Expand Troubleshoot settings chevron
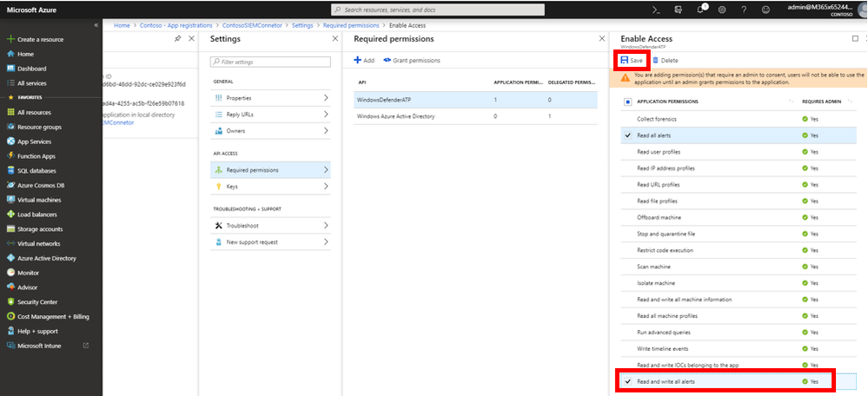 point(326,226)
